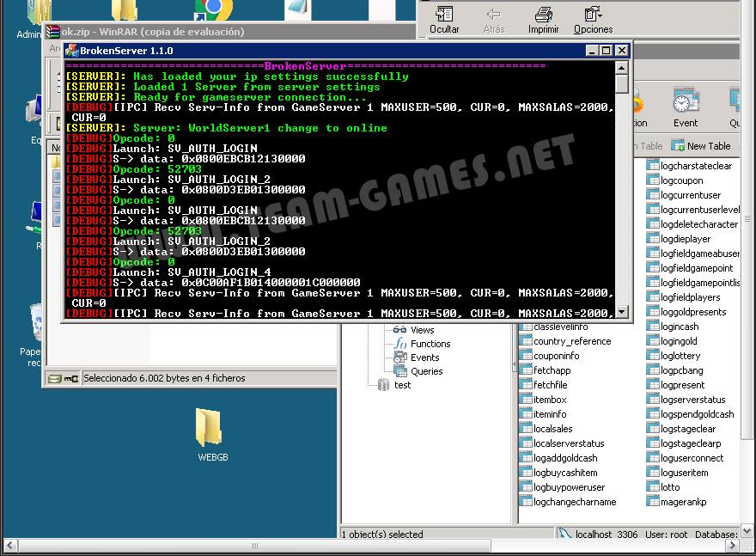This screenshot has width=756, height=556.
Task: Click the ok.zip WinRAR title bar
Action: (231, 32)
